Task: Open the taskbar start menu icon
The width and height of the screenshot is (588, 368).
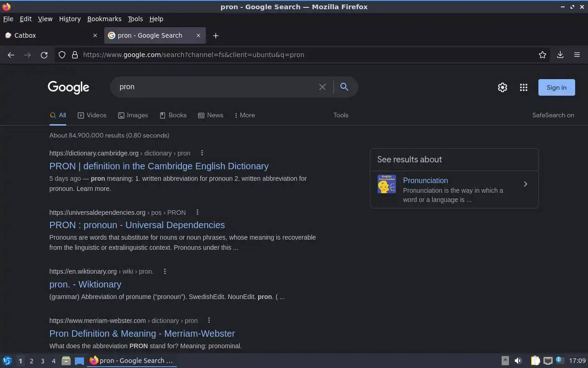Action: [x=7, y=361]
